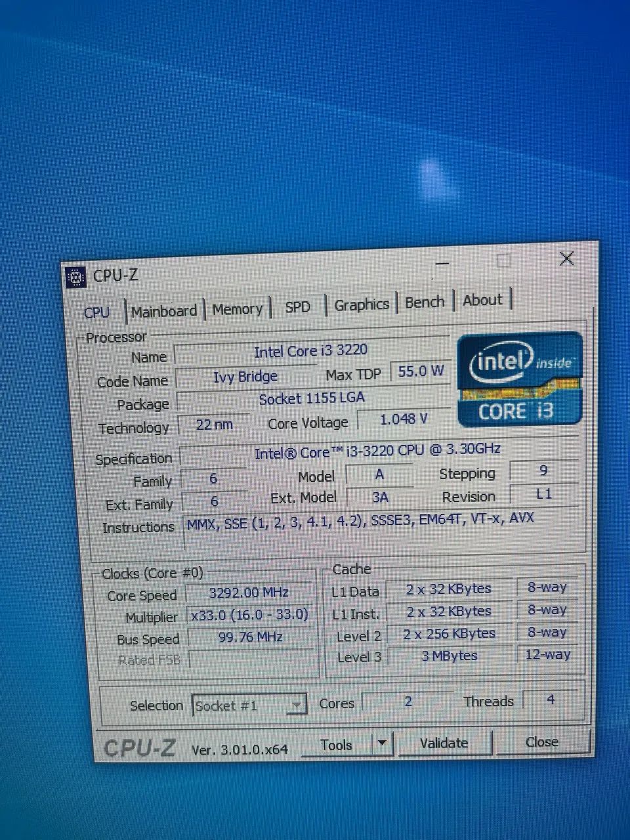Click the Level 2 size 2 x 256 KBytes
The height and width of the screenshot is (840, 630).
tap(450, 634)
